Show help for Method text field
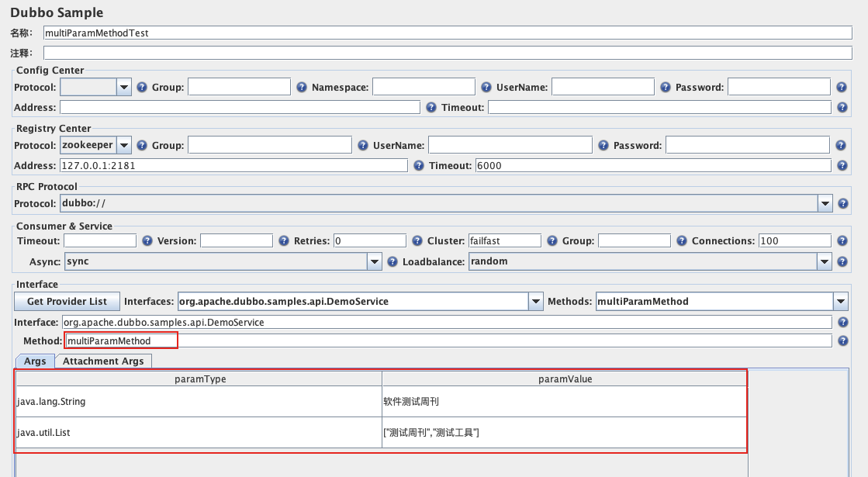The width and height of the screenshot is (868, 477). tap(842, 340)
